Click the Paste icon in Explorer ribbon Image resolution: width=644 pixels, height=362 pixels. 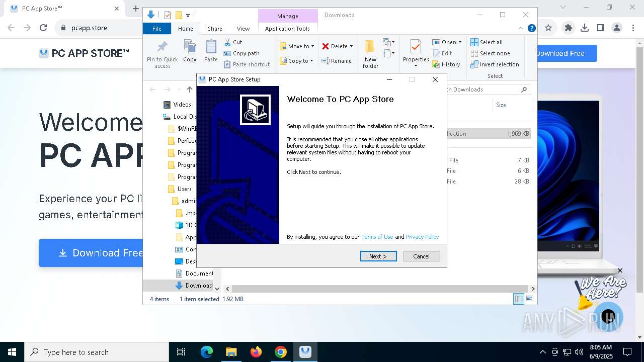(x=211, y=51)
